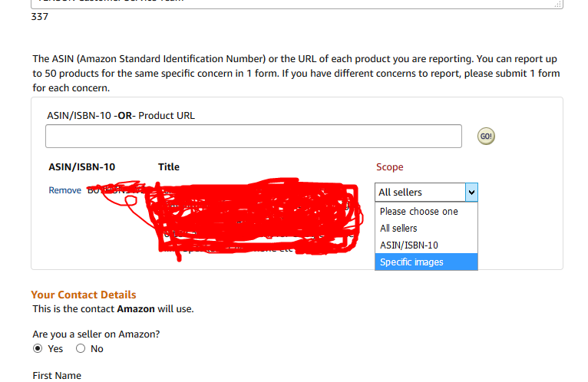Select 'Specific images' from the Scope list
The image size is (588, 382).
tap(426, 262)
